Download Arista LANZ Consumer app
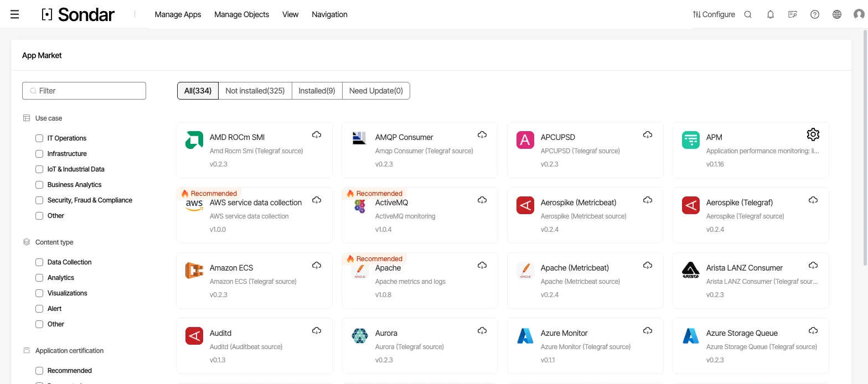 tap(813, 266)
